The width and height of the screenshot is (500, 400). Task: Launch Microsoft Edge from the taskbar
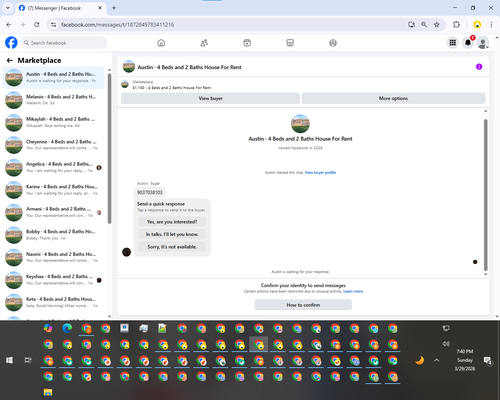click(67, 328)
